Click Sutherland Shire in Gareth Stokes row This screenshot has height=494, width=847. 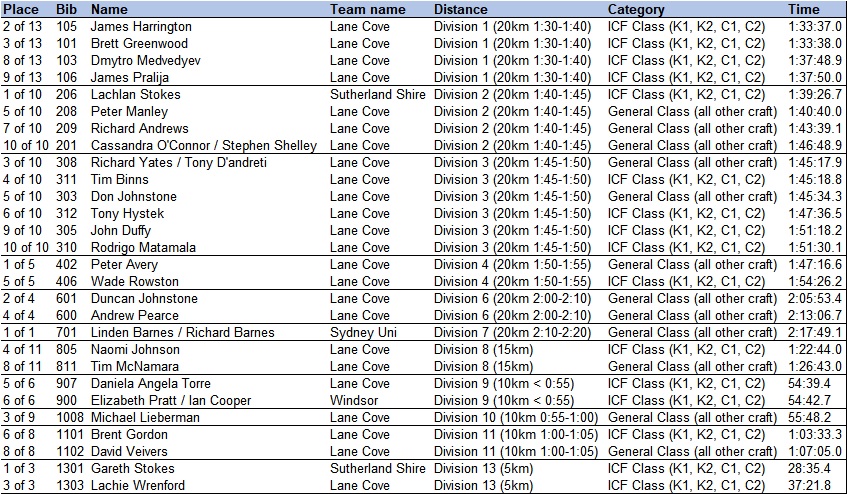pyautogui.click(x=378, y=469)
